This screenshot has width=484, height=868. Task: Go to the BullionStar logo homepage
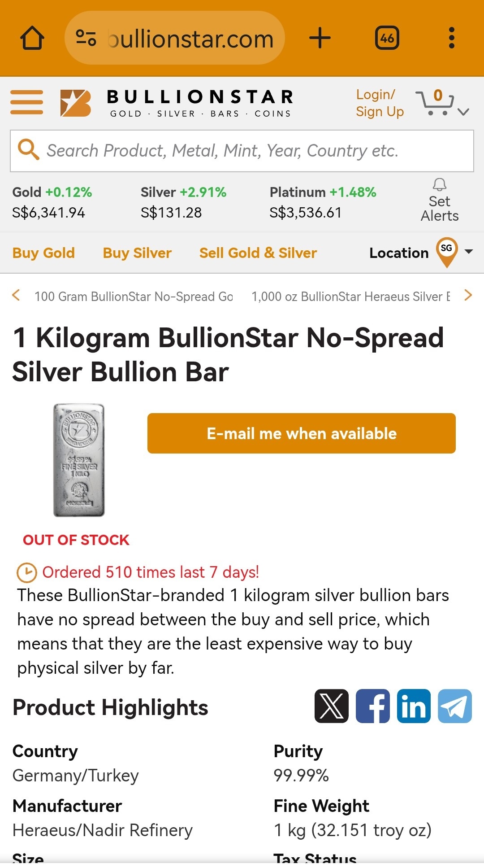point(177,103)
